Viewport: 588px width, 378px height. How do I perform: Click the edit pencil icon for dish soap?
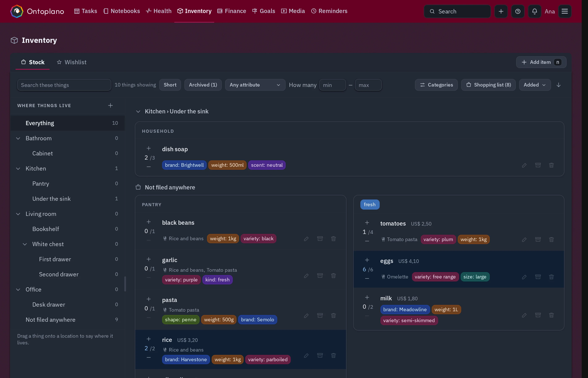(524, 165)
